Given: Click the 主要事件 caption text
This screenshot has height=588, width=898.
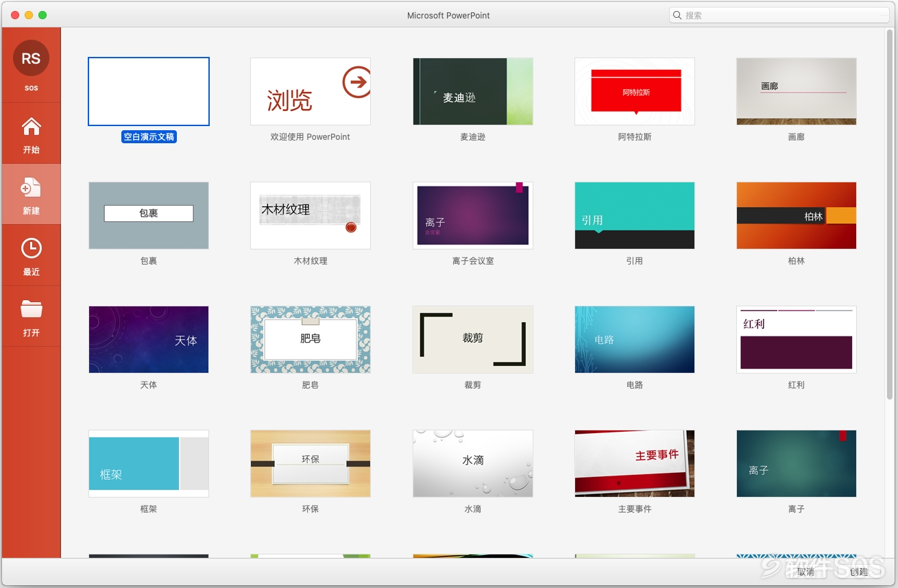Looking at the screenshot, I should click(x=635, y=509).
